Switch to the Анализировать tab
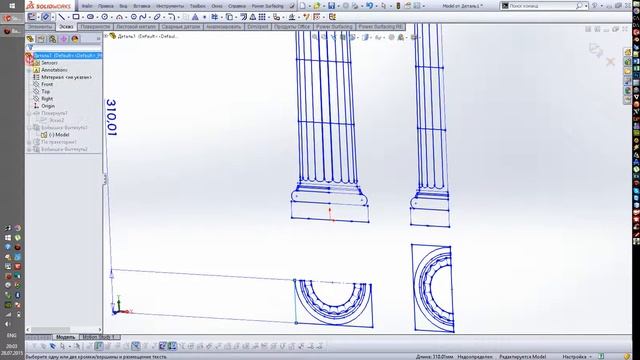Viewport: 640px width, 360px height. (x=224, y=27)
